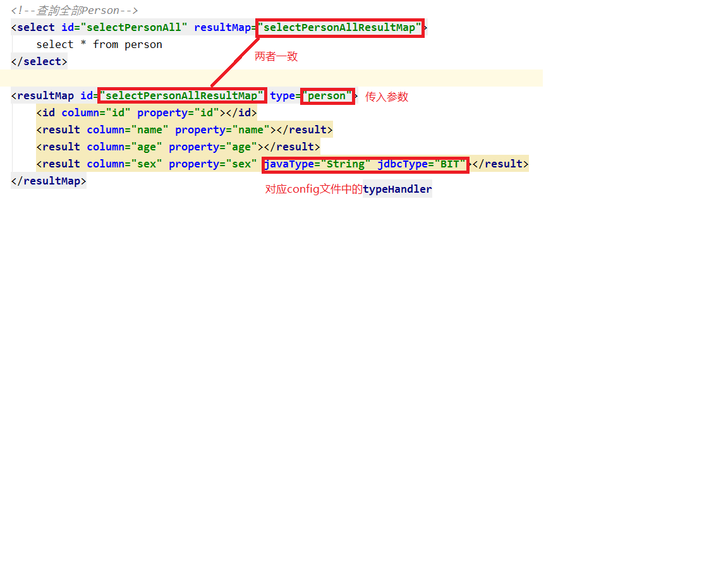This screenshot has height=568, width=728.
Task: Click the type attribute name in the resultMap tag
Action: click(282, 95)
